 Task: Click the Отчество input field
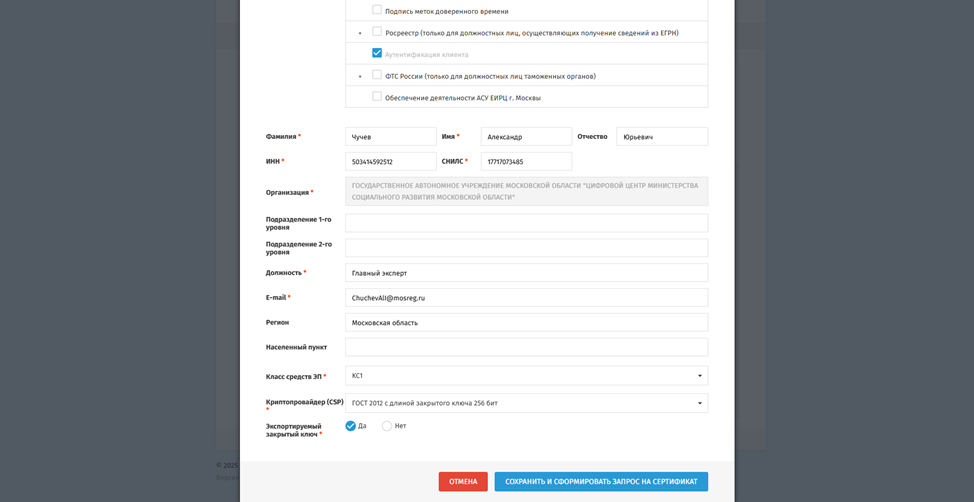661,137
